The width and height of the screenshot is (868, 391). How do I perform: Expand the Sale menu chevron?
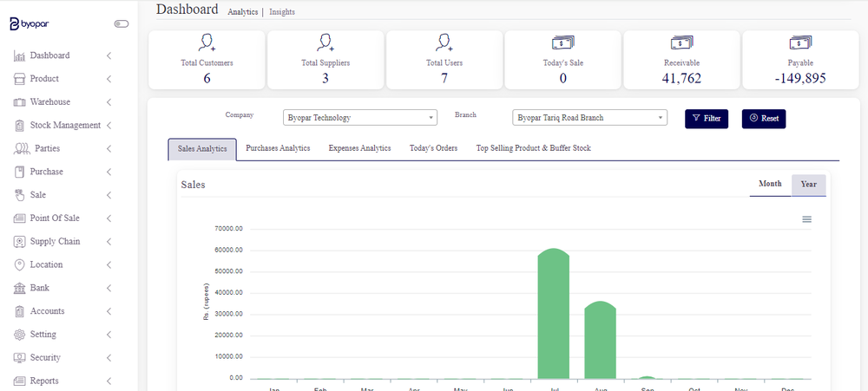point(109,195)
